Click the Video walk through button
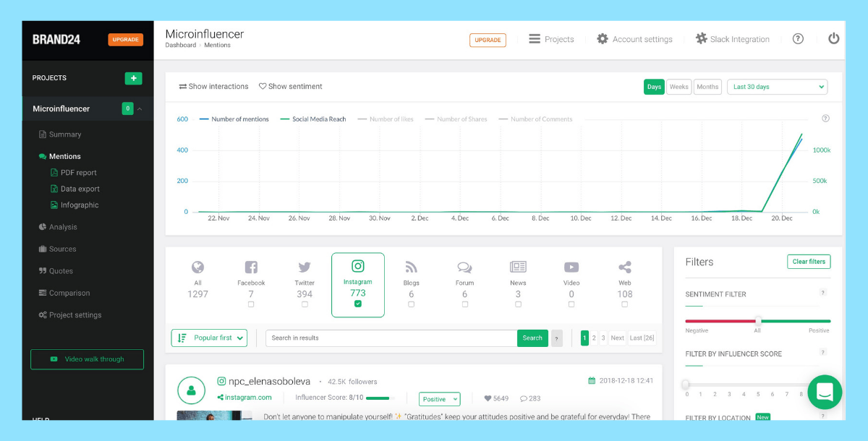The width and height of the screenshot is (868, 441). (x=87, y=359)
